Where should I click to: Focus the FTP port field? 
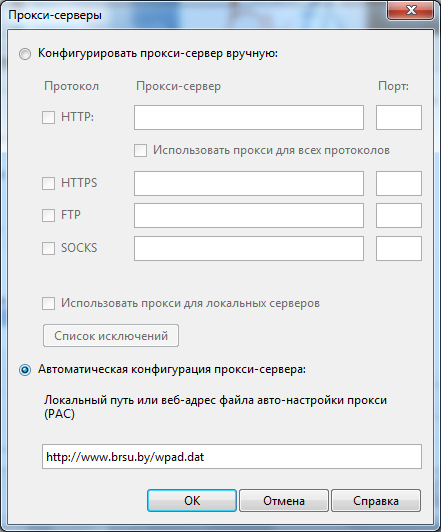click(x=399, y=215)
